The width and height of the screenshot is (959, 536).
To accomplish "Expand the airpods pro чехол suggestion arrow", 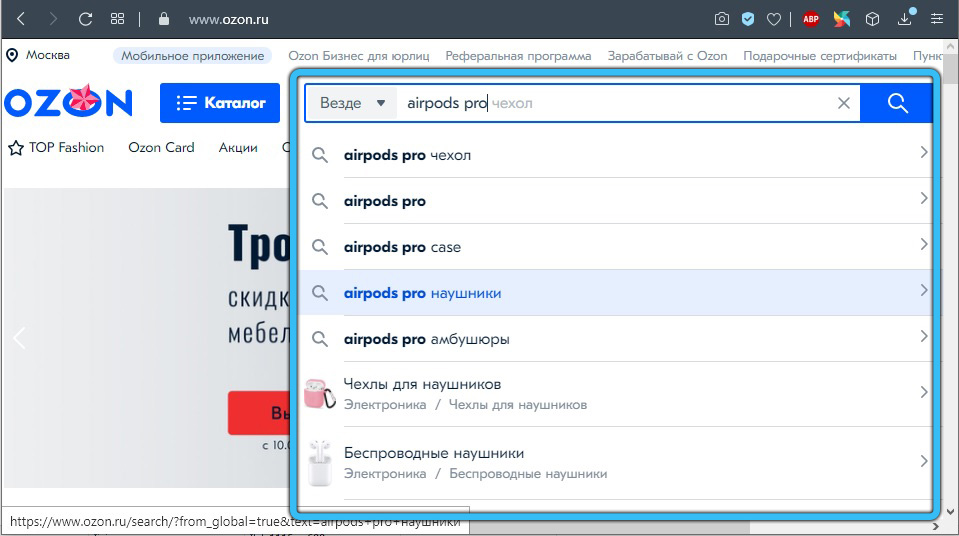I will (923, 154).
